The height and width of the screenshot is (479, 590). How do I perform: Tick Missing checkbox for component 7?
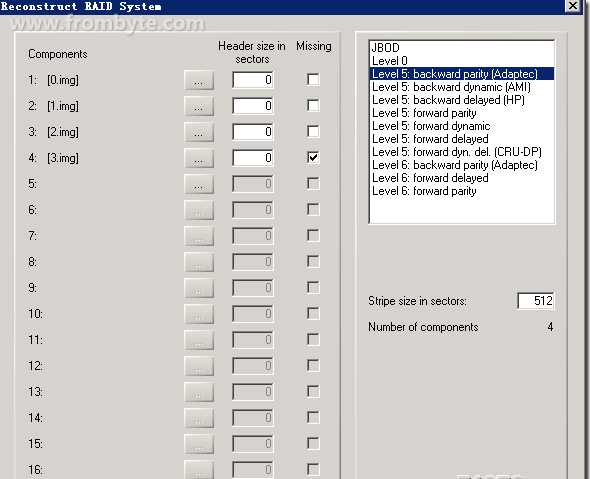point(313,236)
